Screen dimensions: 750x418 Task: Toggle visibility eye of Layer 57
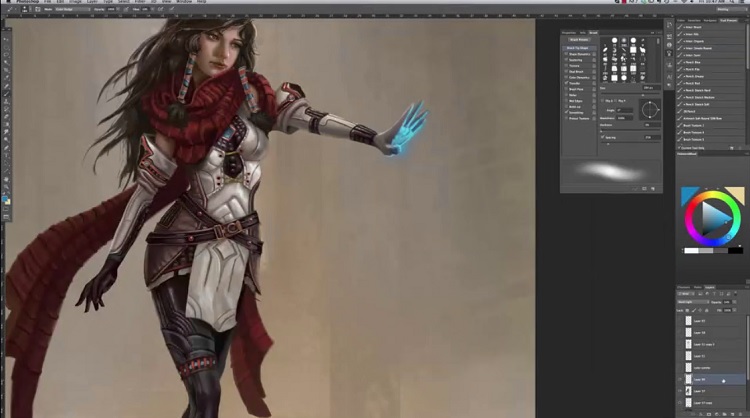(680, 391)
